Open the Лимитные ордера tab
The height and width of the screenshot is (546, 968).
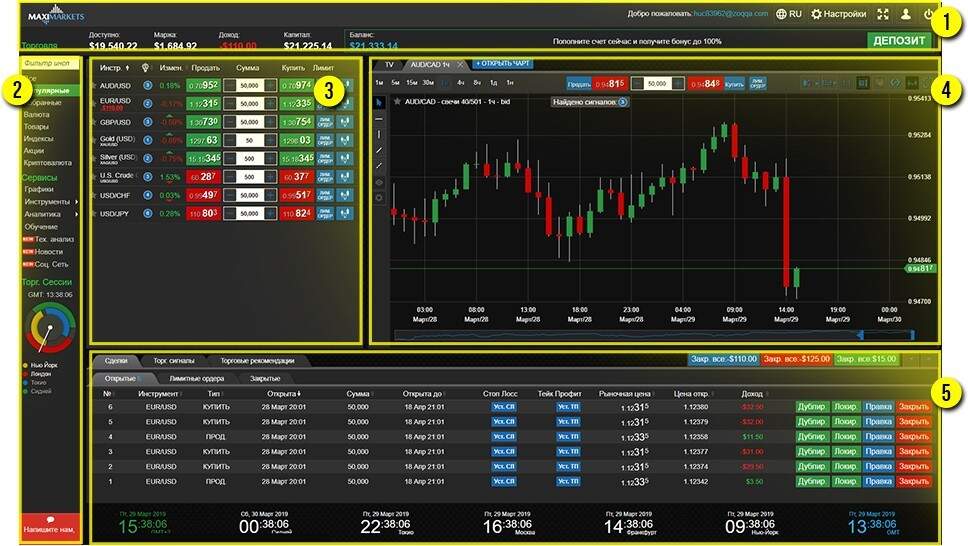coord(194,378)
